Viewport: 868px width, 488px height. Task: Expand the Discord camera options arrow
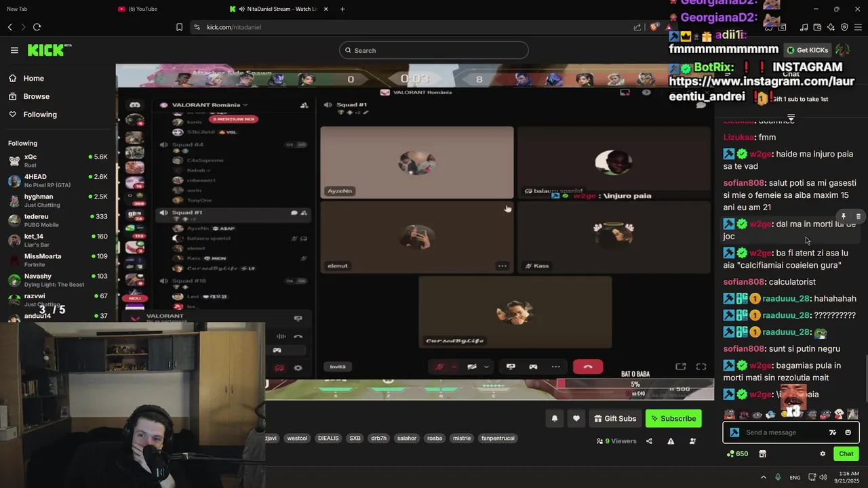click(x=486, y=367)
